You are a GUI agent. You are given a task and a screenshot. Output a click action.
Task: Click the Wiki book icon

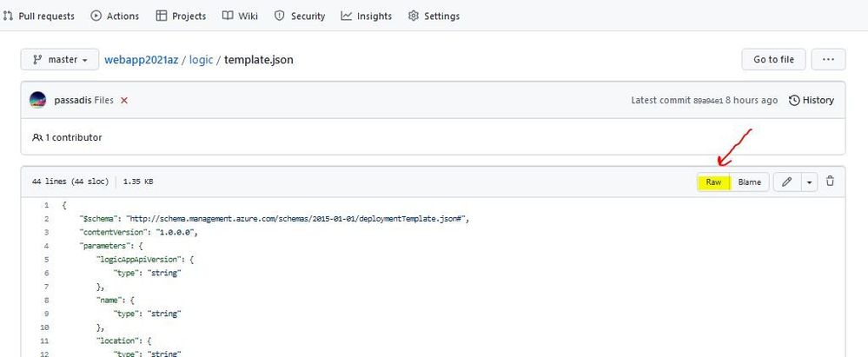228,16
